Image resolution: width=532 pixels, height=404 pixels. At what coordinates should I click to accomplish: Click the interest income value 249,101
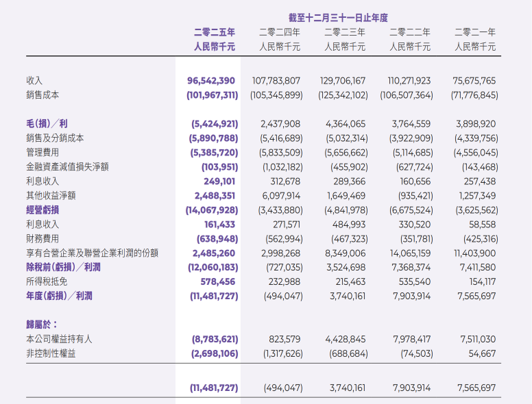(x=219, y=181)
